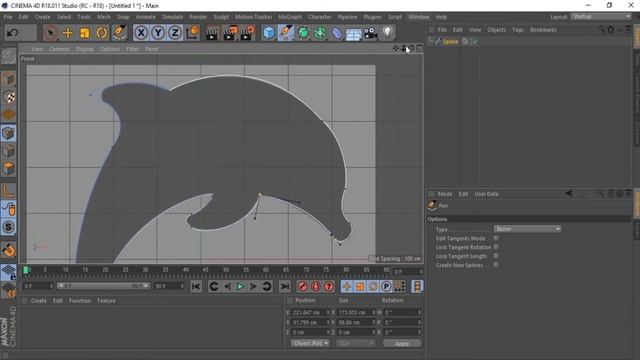
Task: Go to the end of animation
Action: tap(284, 287)
